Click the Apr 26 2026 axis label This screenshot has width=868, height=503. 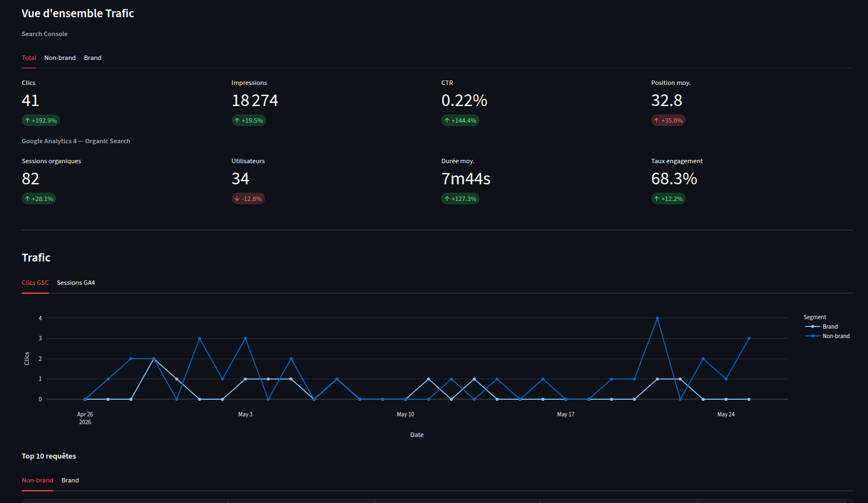click(x=85, y=418)
